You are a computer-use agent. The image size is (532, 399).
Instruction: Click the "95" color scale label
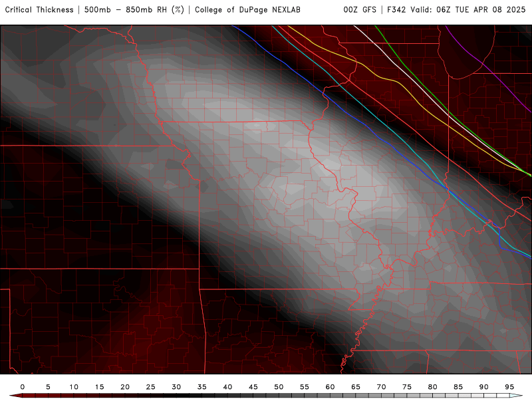pyautogui.click(x=509, y=387)
